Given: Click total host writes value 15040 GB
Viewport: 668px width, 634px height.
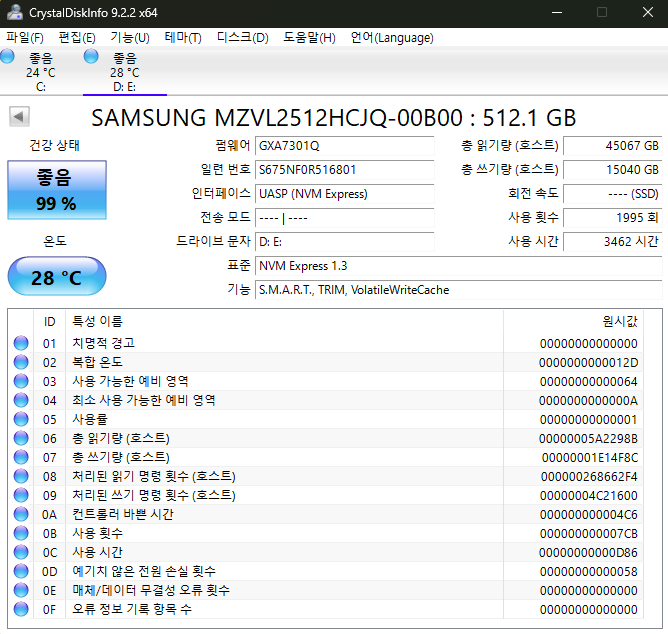Looking at the screenshot, I should tap(613, 170).
